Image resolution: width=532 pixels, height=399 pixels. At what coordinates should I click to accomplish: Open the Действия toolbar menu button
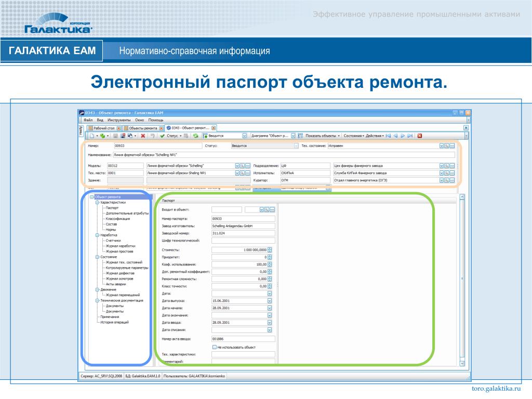(375, 136)
